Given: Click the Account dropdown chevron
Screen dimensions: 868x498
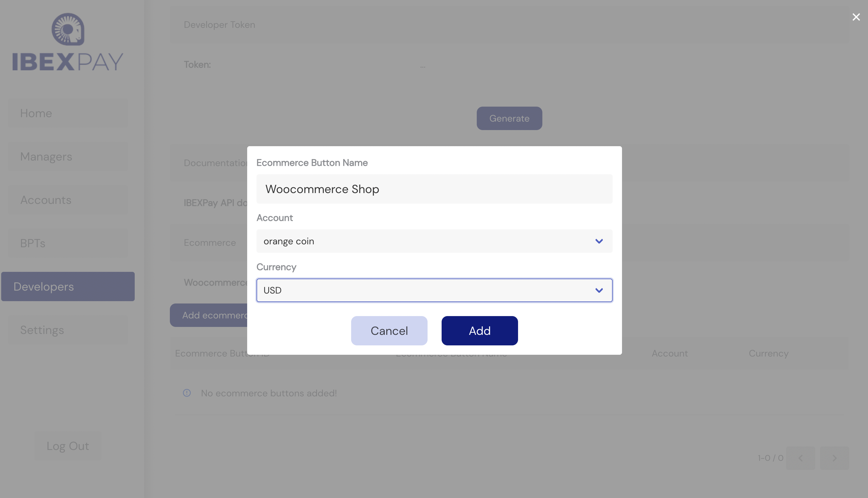Looking at the screenshot, I should click(599, 241).
